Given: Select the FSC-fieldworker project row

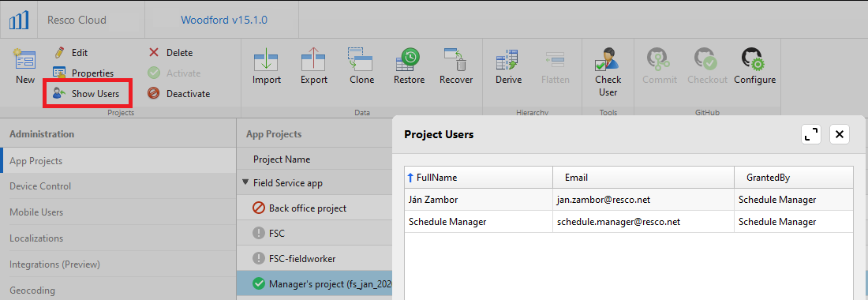Looking at the screenshot, I should tap(314, 258).
